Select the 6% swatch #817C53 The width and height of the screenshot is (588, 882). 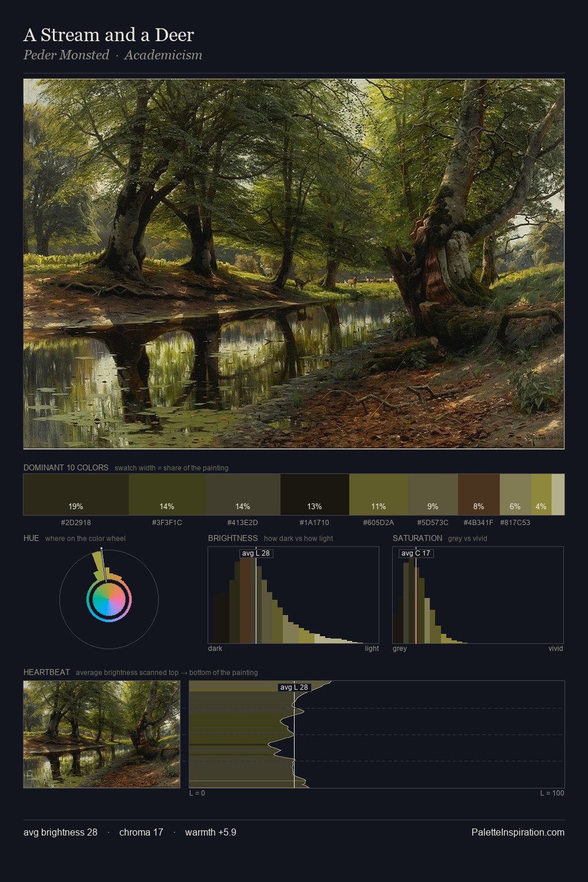pyautogui.click(x=516, y=495)
